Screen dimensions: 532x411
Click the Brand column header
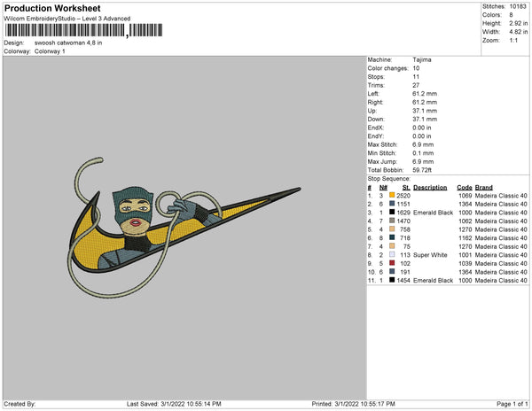(483, 188)
